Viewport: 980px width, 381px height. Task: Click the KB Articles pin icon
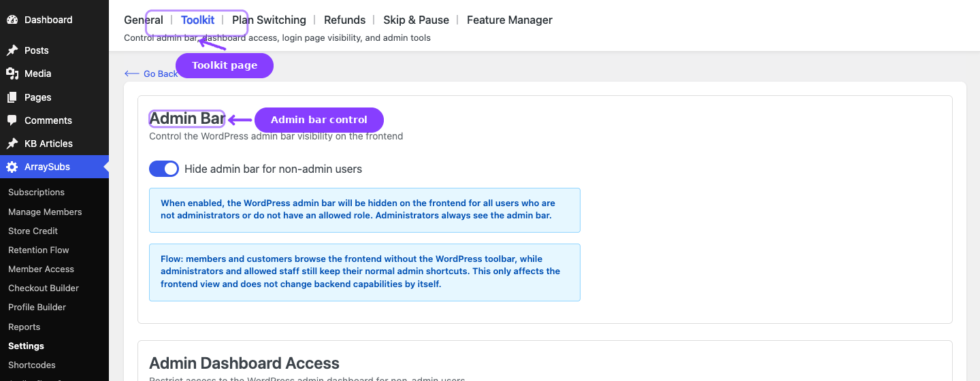(12, 144)
